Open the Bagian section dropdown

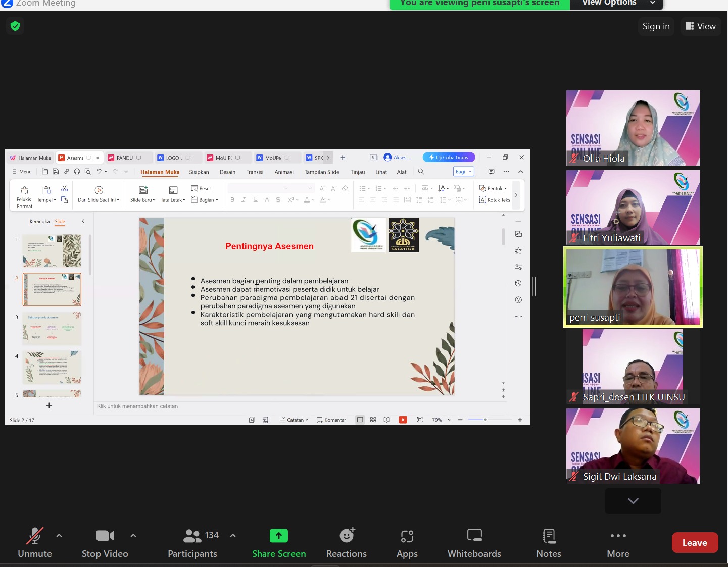tap(205, 200)
